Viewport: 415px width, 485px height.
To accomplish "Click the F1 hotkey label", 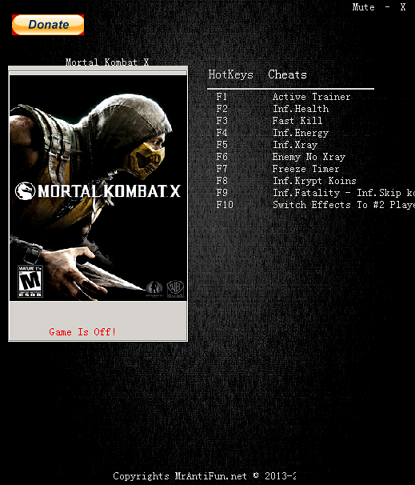I will pos(222,97).
